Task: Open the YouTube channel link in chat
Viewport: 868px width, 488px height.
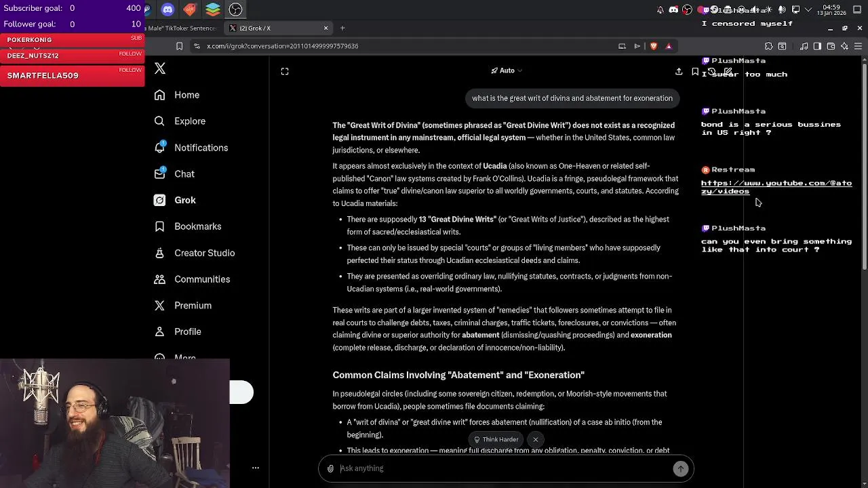Action: click(776, 187)
